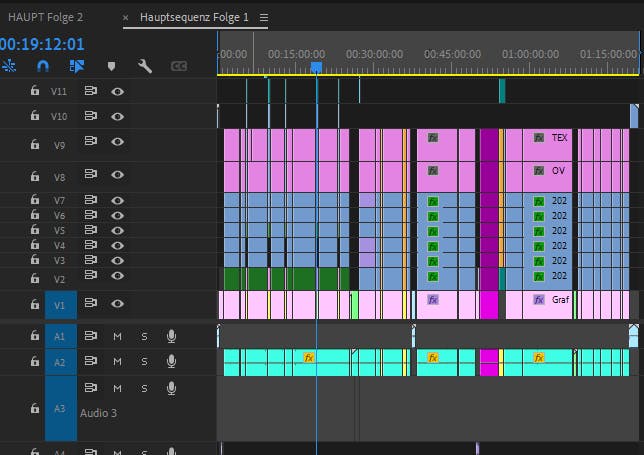
Task: Toggle A3 track targeting
Action: tap(61, 408)
